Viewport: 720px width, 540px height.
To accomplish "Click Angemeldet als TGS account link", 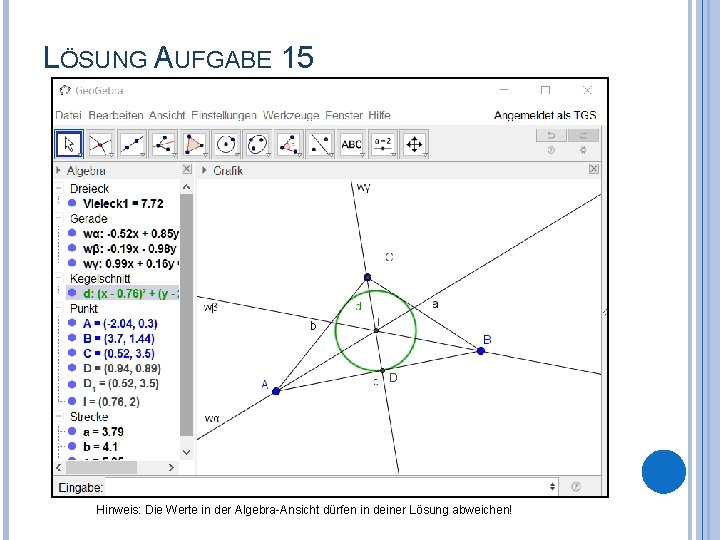I will pyautogui.click(x=545, y=115).
